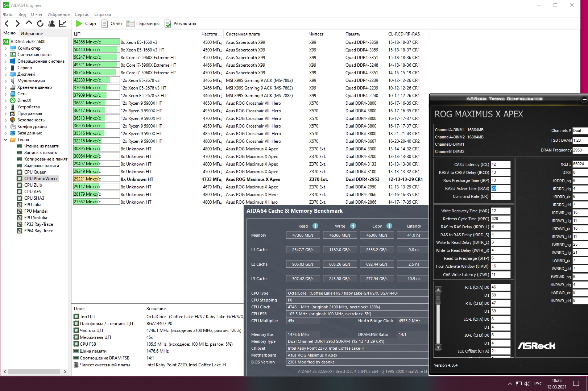The width and height of the screenshot is (588, 391).
Task: Click the Refresh icon in toolbar
Action: tap(40, 24)
